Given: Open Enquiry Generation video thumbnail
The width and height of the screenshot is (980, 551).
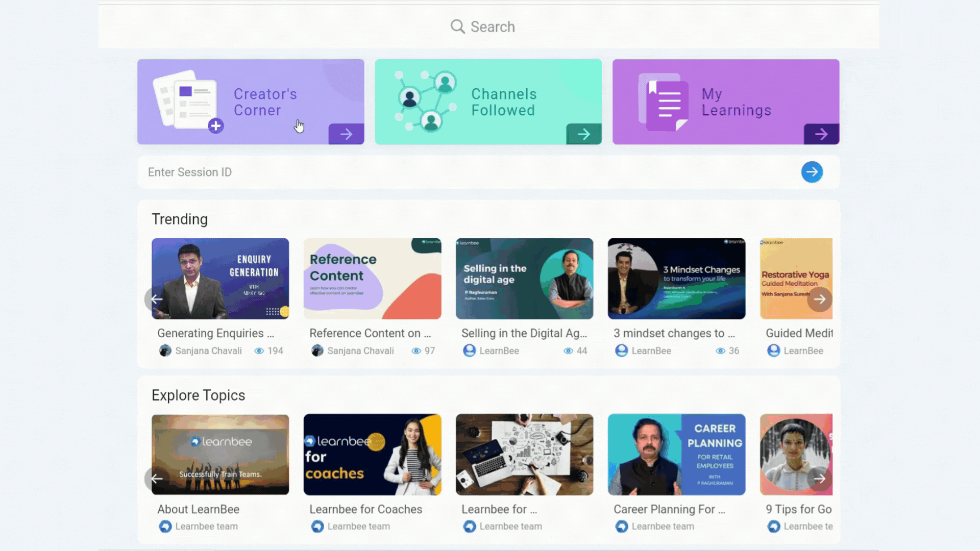Looking at the screenshot, I should click(x=220, y=279).
